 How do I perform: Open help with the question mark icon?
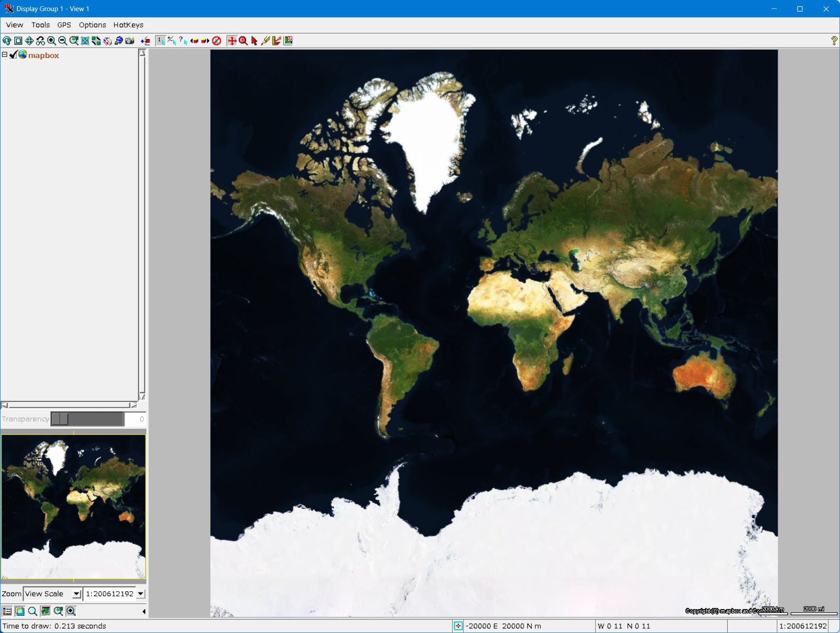pos(834,41)
